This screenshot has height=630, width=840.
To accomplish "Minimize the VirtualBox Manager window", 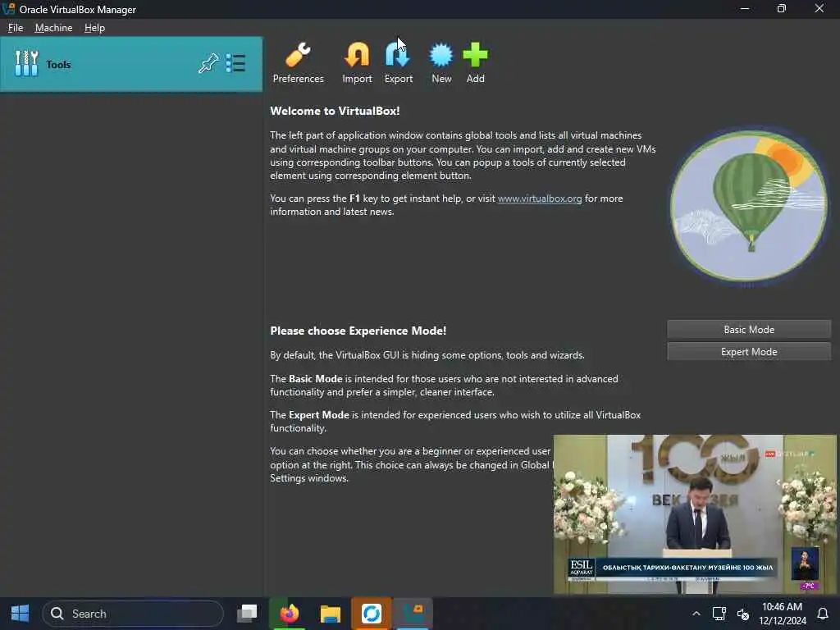I will 745,8.
